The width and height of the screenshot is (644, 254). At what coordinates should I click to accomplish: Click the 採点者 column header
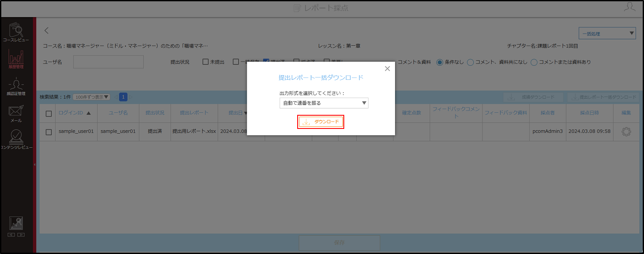pos(547,113)
